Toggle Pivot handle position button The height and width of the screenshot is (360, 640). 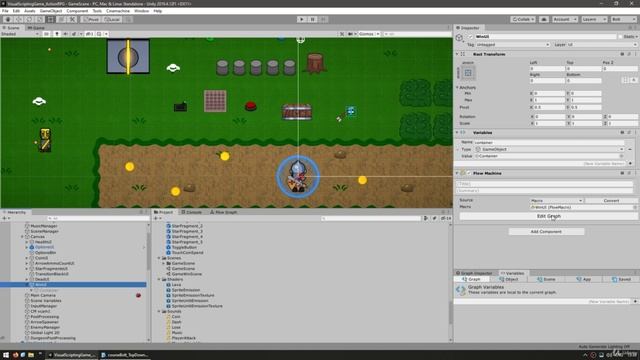click(x=91, y=19)
